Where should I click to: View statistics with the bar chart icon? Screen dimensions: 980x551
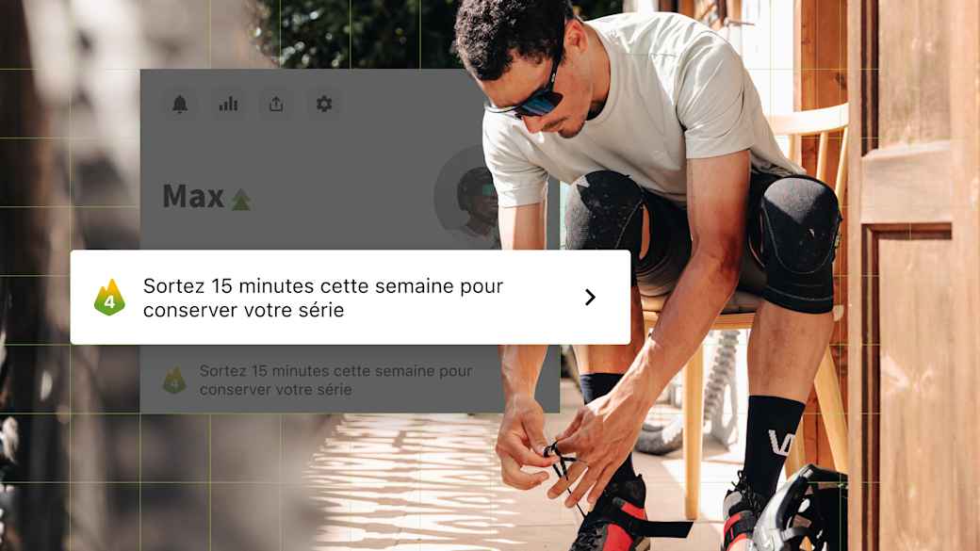[228, 104]
